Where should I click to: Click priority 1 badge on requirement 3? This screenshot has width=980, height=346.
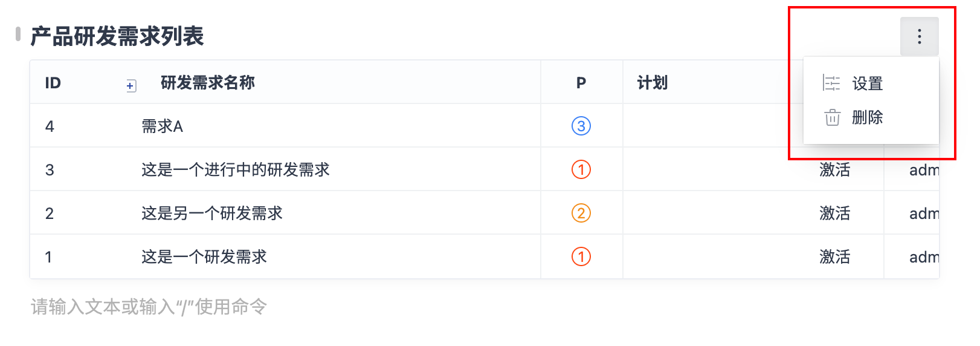[581, 169]
